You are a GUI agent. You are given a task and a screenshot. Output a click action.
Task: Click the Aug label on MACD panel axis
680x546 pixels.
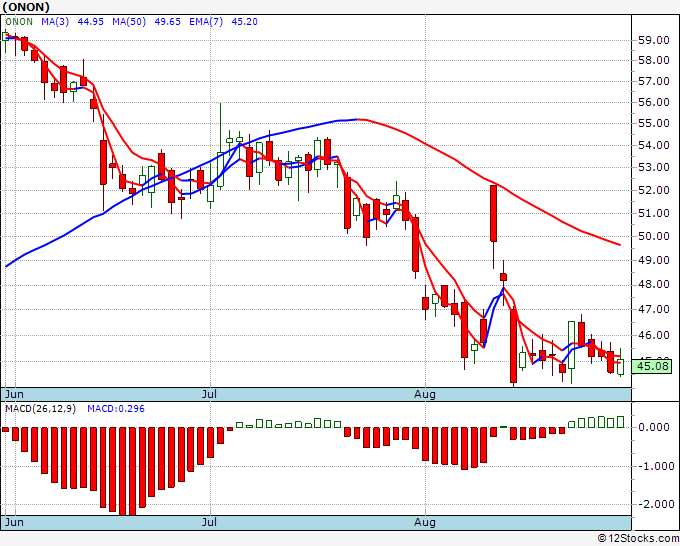(425, 522)
